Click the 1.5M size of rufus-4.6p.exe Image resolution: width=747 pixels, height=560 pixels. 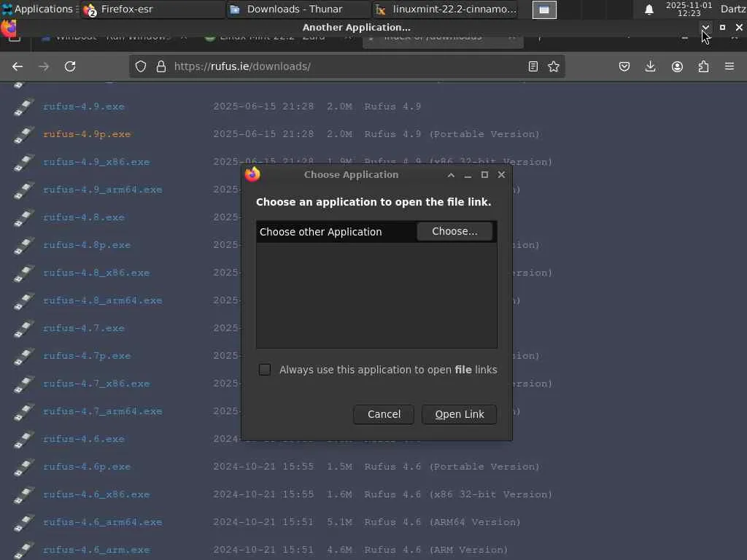[339, 467]
